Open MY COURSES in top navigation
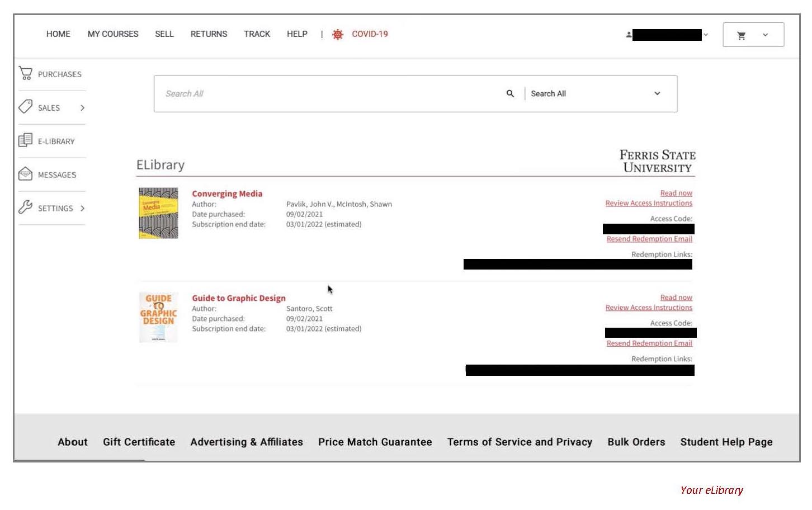The height and width of the screenshot is (510, 812). pos(113,34)
